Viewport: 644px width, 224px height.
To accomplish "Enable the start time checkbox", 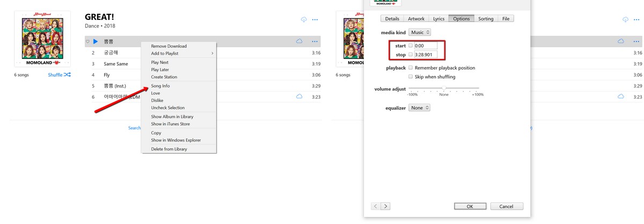I will pyautogui.click(x=411, y=46).
